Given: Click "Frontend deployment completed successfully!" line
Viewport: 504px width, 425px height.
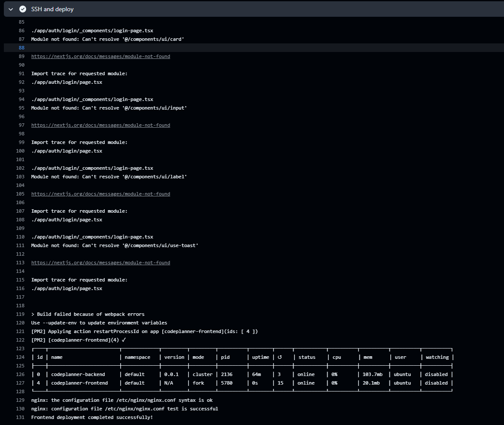Looking at the screenshot, I should [x=92, y=417].
